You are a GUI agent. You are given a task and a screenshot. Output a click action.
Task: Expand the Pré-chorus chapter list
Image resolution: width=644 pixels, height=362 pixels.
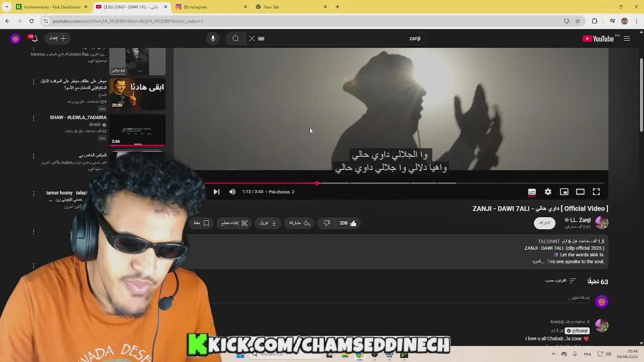pyautogui.click(x=281, y=192)
